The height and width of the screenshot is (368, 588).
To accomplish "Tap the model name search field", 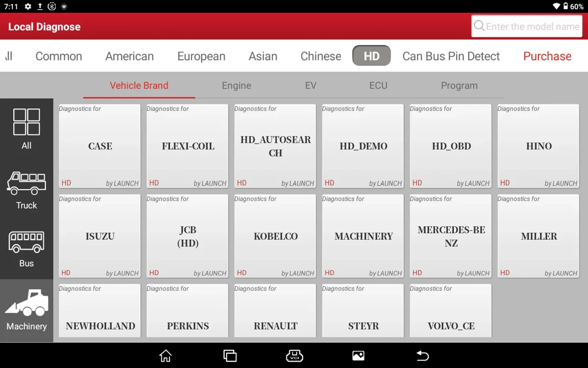I will (x=531, y=26).
